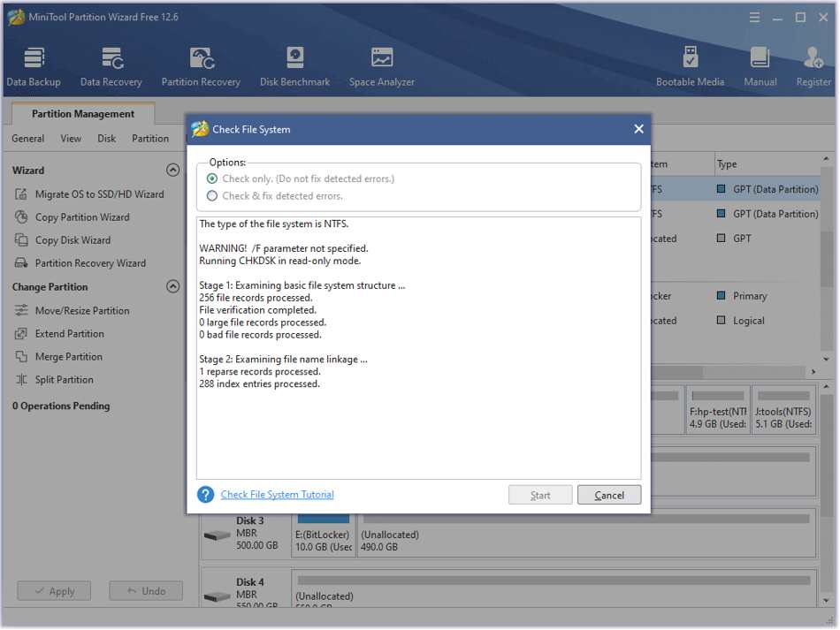
Task: Click the Split Partition icon
Action: click(21, 379)
